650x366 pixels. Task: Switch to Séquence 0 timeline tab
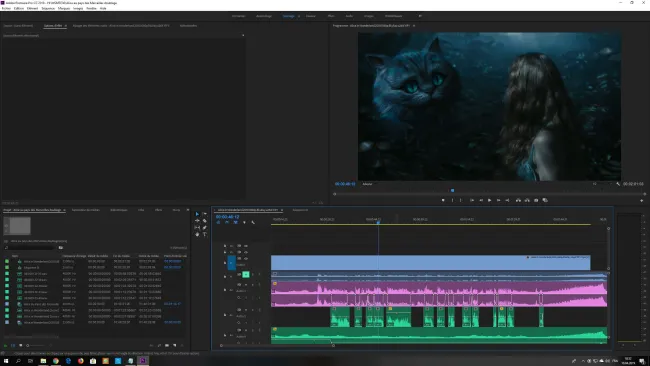[300, 210]
